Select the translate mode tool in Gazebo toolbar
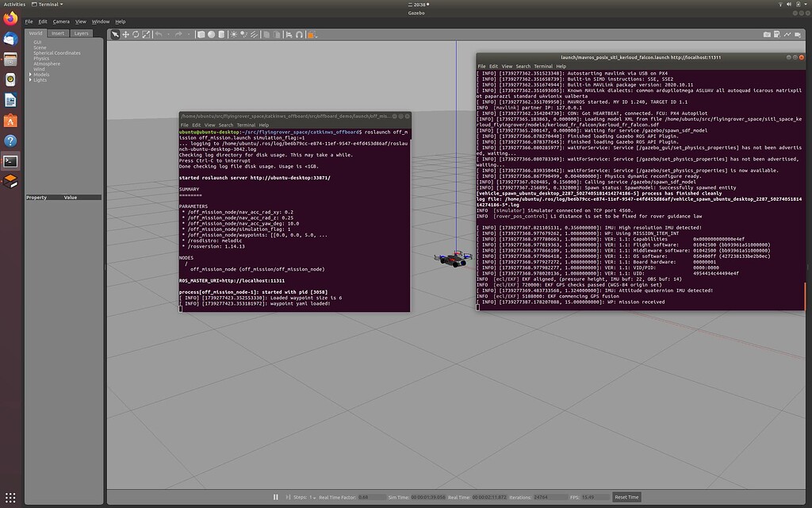 point(125,34)
